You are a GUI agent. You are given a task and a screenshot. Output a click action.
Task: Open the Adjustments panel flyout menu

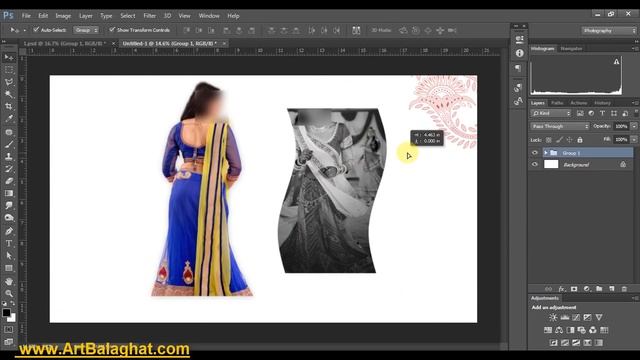coord(635,298)
